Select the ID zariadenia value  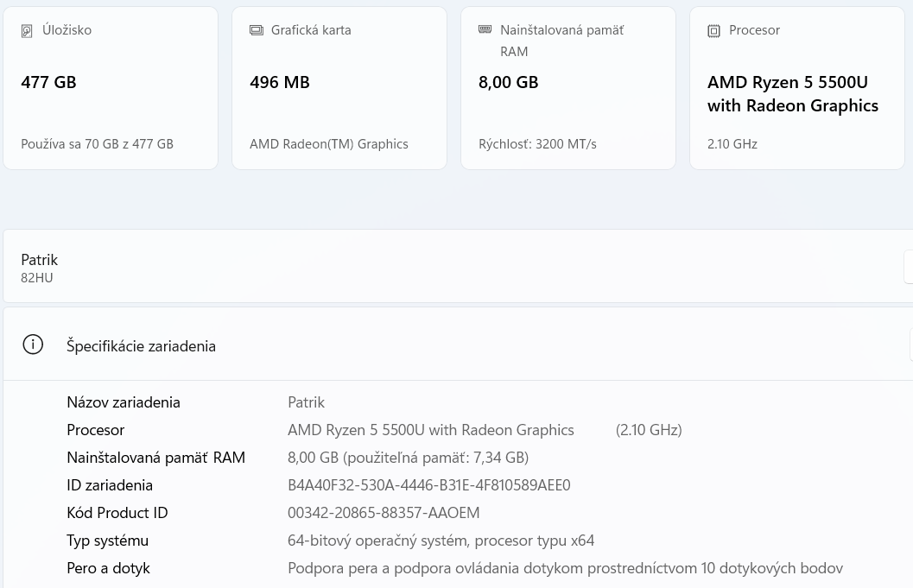pyautogui.click(x=428, y=484)
